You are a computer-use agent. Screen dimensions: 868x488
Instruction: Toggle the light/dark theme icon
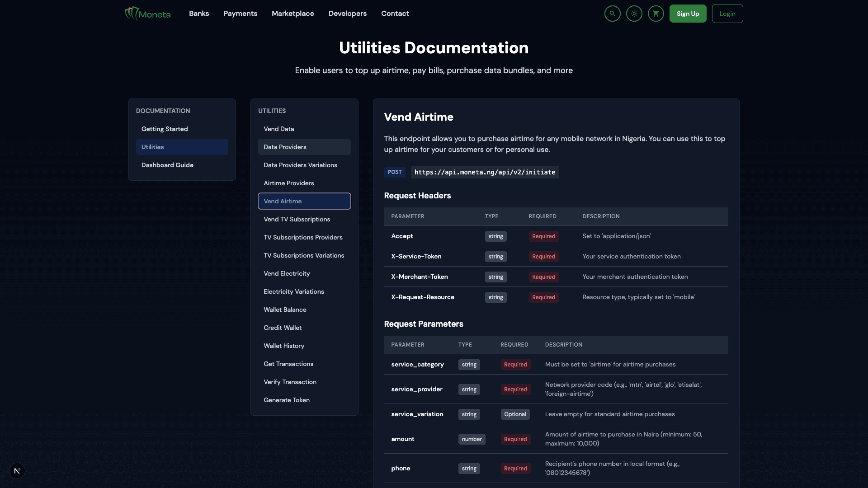pyautogui.click(x=634, y=14)
